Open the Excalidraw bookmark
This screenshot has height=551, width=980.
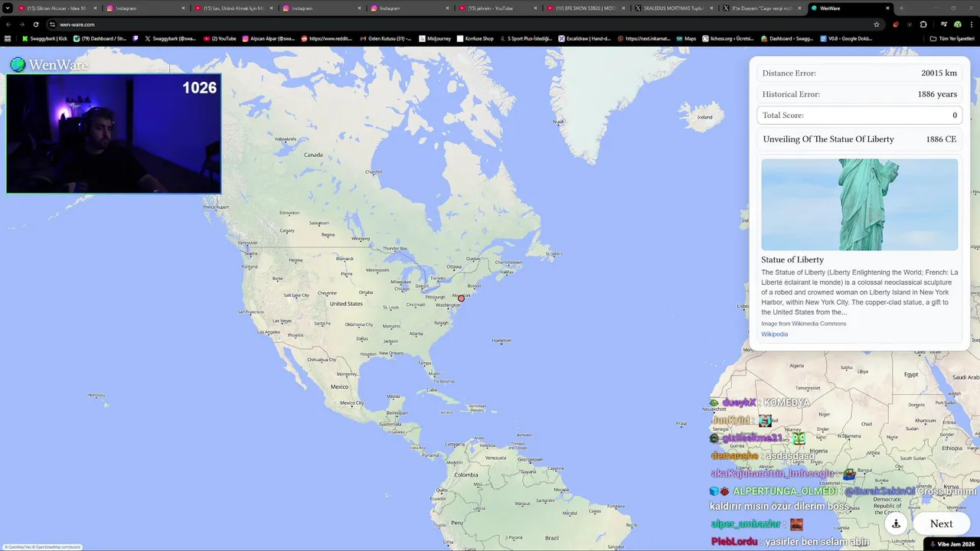pos(585,38)
